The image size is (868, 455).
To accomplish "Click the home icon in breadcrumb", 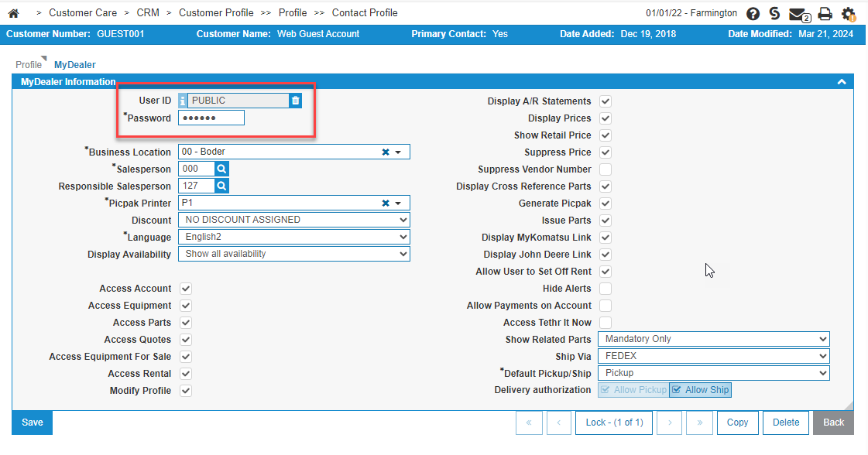I will click(x=13, y=13).
